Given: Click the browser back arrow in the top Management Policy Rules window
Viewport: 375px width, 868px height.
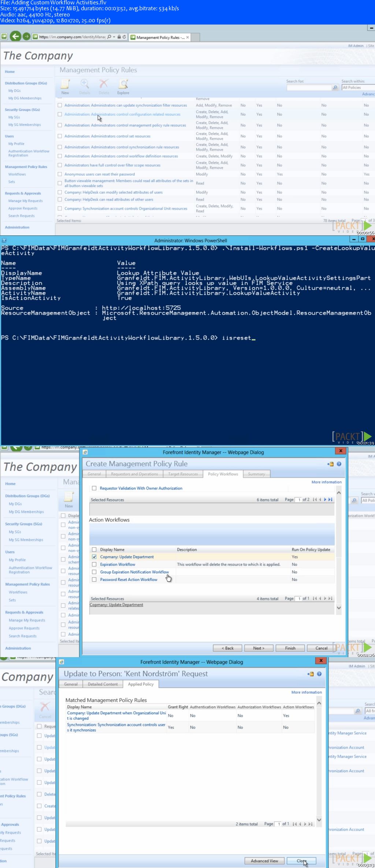Looking at the screenshot, I should coord(15,36).
